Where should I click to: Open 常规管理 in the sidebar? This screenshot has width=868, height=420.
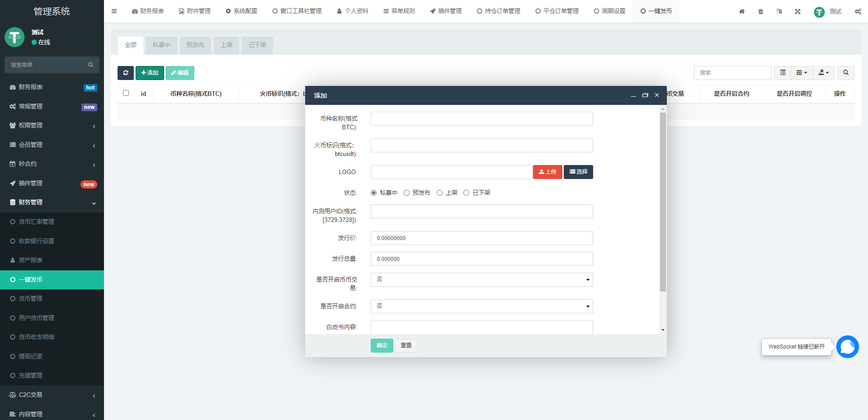(x=52, y=106)
